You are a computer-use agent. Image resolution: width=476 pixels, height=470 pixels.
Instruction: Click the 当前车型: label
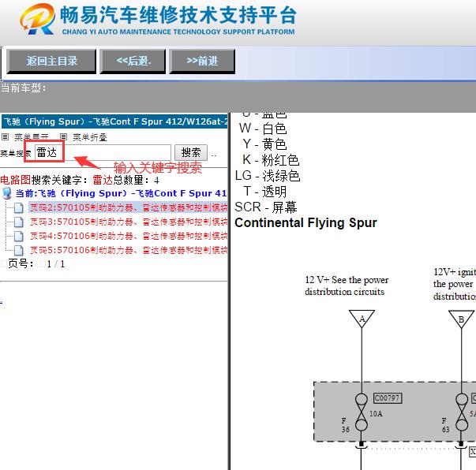pyautogui.click(x=24, y=88)
